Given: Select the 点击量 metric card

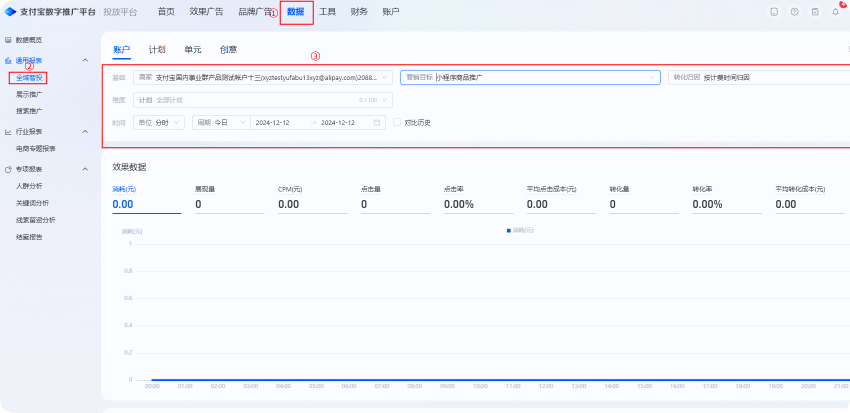Looking at the screenshot, I should 396,199.
